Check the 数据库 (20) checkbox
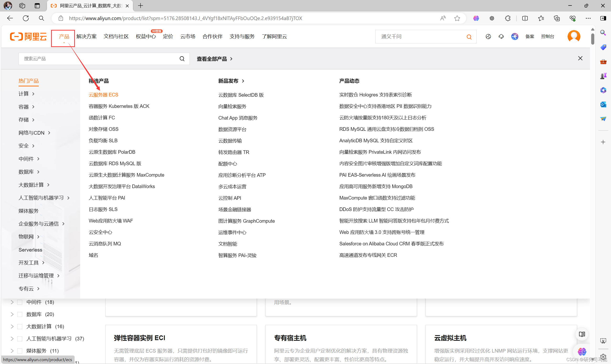The height and width of the screenshot is (364, 611). click(x=20, y=314)
